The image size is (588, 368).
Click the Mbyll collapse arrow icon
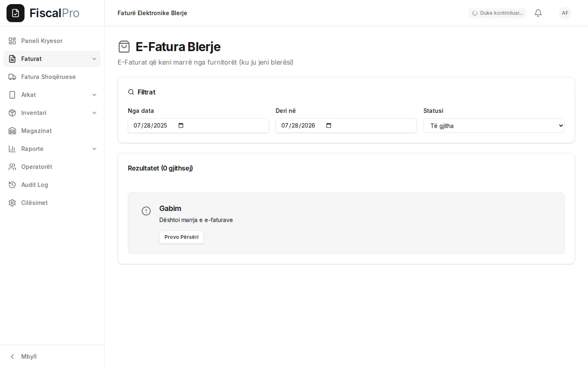tap(12, 357)
